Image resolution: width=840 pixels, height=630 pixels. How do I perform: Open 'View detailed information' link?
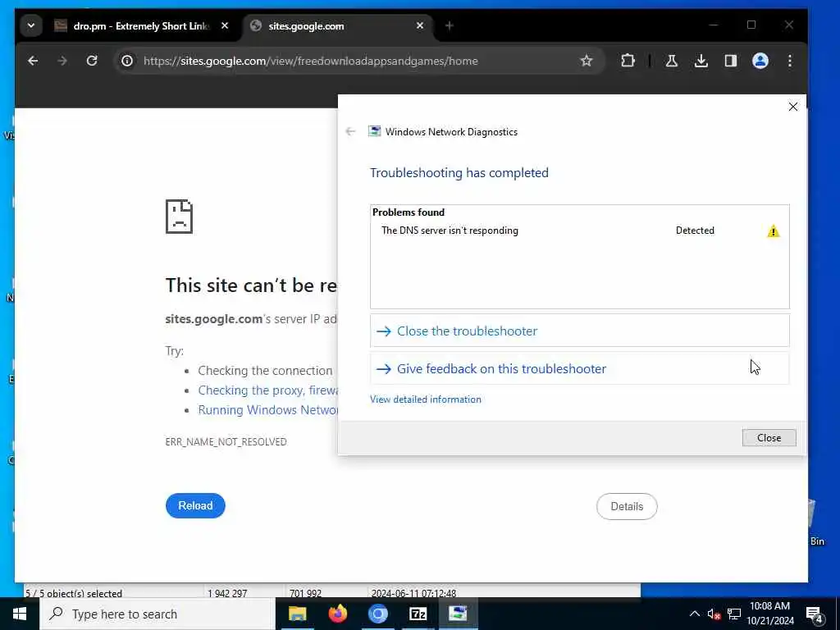426,399
